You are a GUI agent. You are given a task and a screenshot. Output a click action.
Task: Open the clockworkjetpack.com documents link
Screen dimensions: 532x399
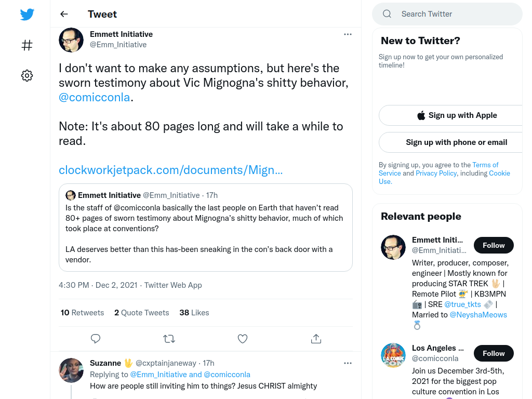170,170
